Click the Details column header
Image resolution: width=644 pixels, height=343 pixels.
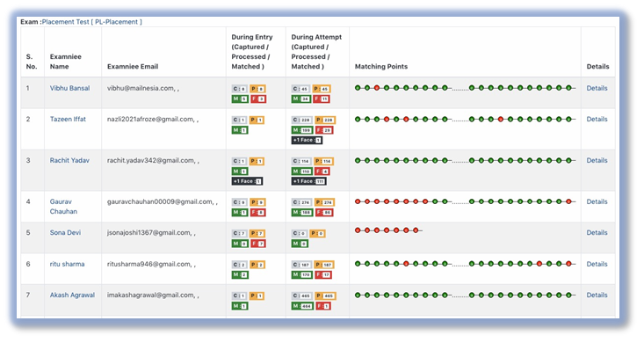[x=597, y=66]
